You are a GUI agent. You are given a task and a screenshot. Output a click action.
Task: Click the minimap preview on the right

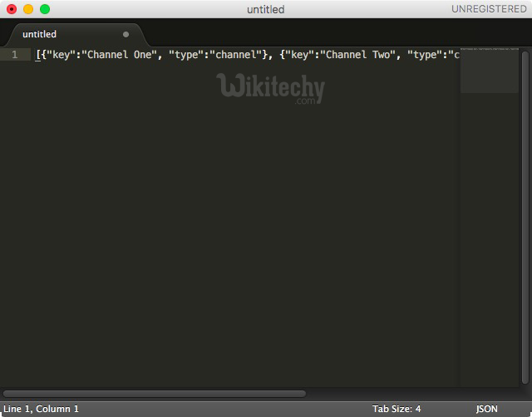coord(489,70)
